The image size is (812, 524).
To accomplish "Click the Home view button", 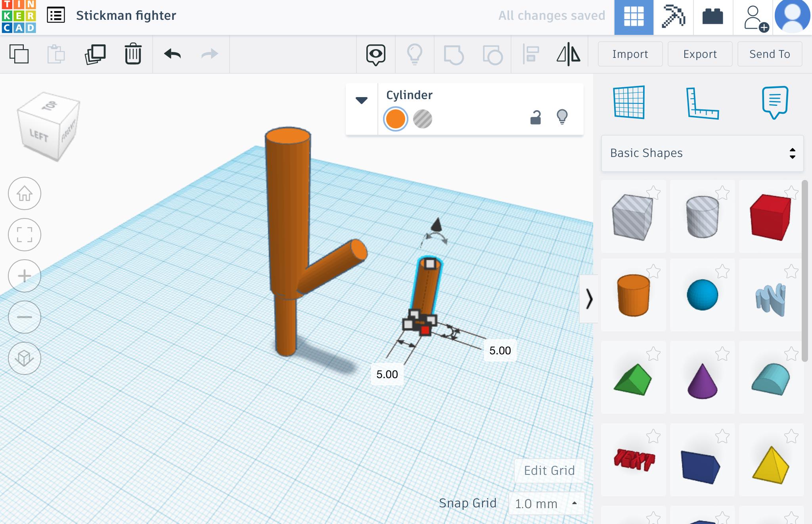I will click(25, 194).
